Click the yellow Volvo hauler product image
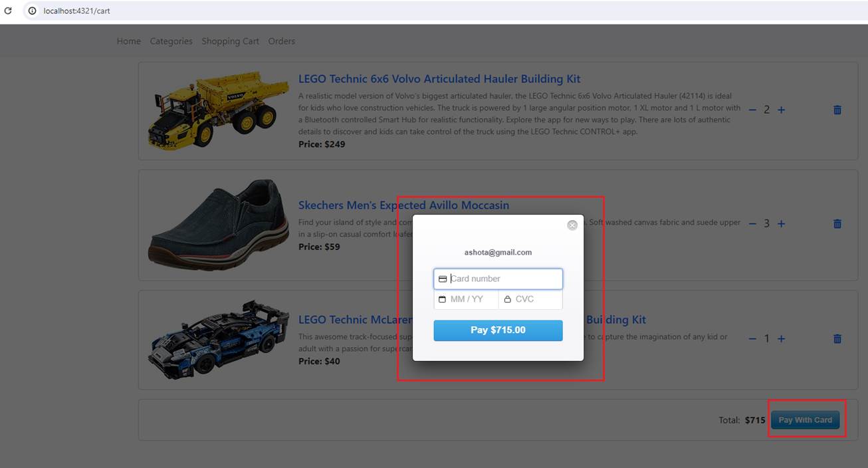This screenshot has height=468, width=868. pos(219,110)
